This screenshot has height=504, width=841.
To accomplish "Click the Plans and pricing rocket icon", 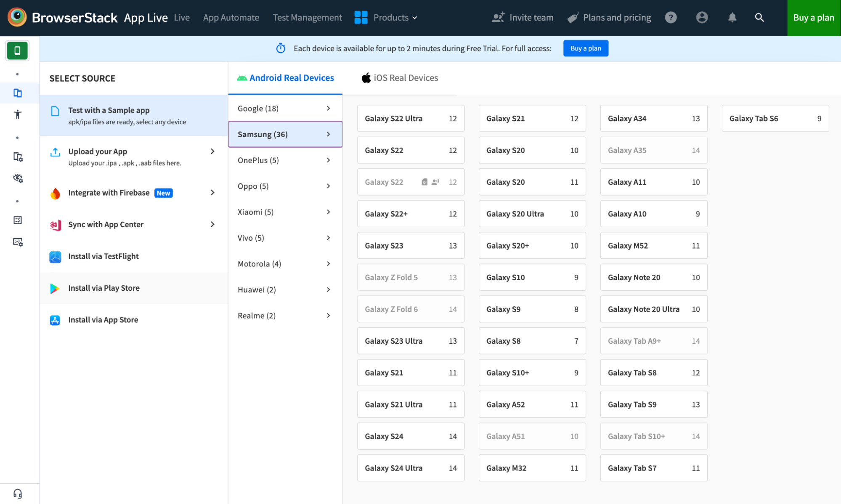I will tap(573, 17).
